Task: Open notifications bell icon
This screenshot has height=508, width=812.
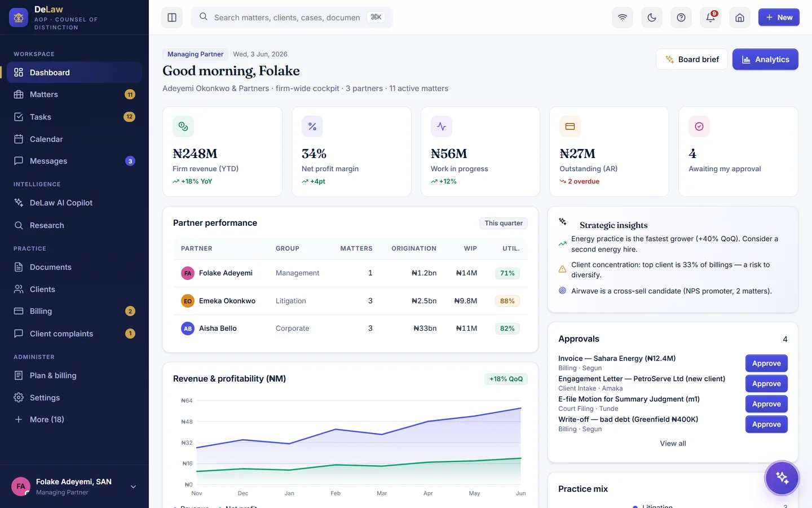Action: [710, 17]
